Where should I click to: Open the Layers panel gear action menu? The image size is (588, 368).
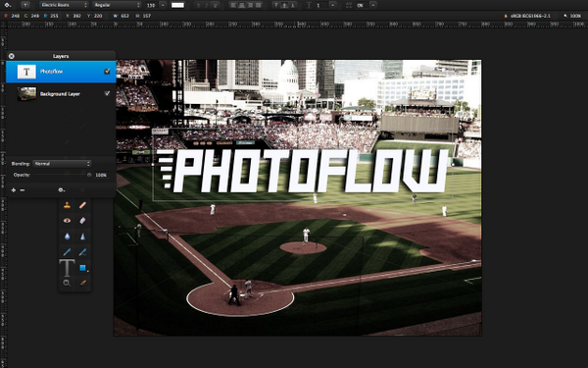(61, 190)
